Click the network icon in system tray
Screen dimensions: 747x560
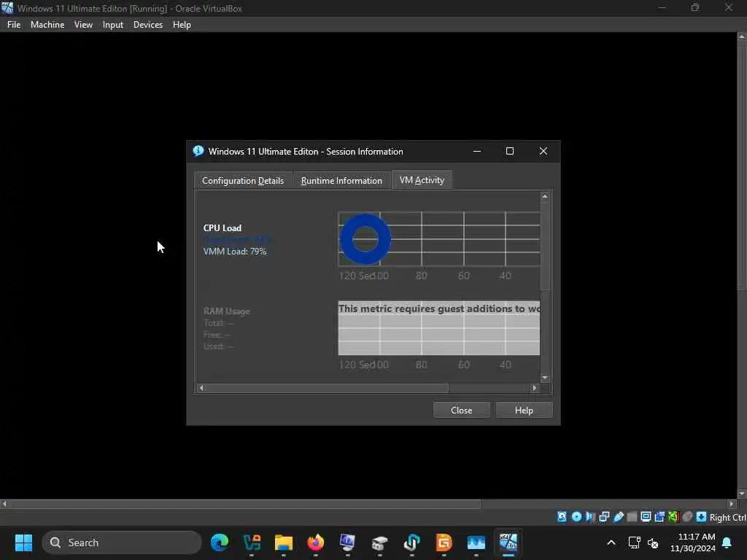tap(634, 542)
